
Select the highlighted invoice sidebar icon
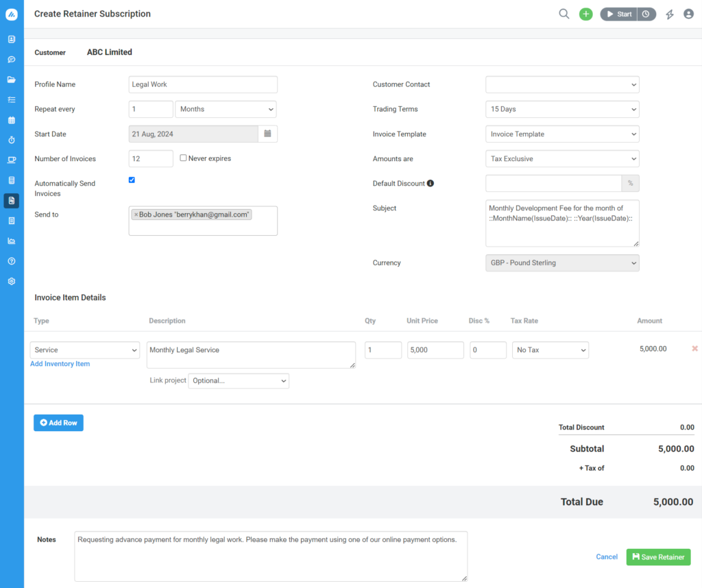[12, 201]
